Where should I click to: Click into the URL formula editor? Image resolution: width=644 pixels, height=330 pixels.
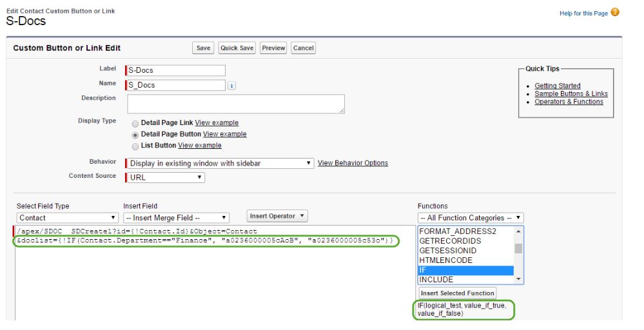pos(215,273)
